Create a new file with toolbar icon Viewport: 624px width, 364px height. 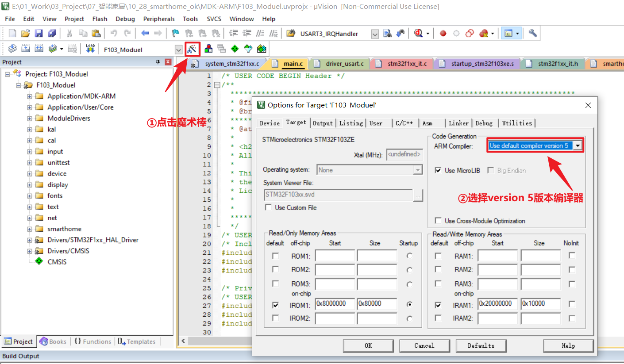[x=12, y=34]
